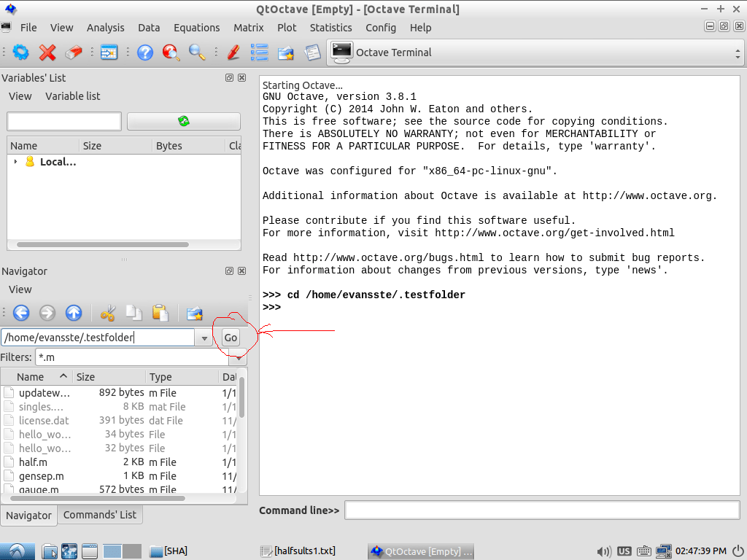Click the Commands' List blue icon in toolbar
747x560 pixels.
tap(258, 52)
